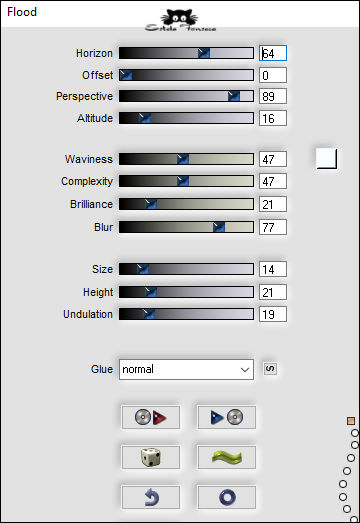This screenshot has width=360, height=523.
Task: Click the Waviness value field showing 47
Action: (273, 159)
